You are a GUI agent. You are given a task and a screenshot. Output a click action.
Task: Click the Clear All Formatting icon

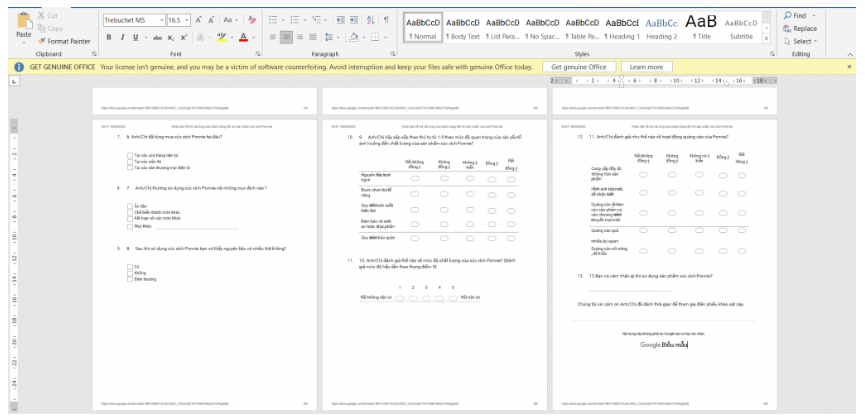coord(252,19)
